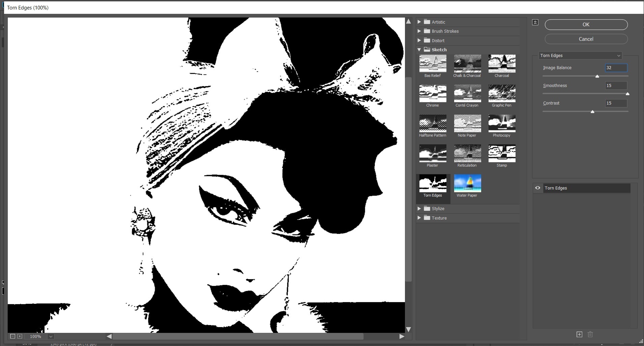Image resolution: width=644 pixels, height=346 pixels.
Task: Click the vertical preview scrollbar thumb
Action: tap(408, 179)
